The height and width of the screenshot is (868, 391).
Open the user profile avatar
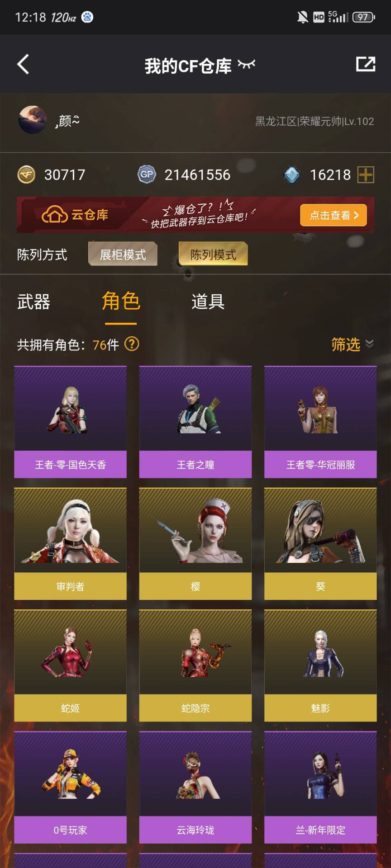pyautogui.click(x=33, y=120)
